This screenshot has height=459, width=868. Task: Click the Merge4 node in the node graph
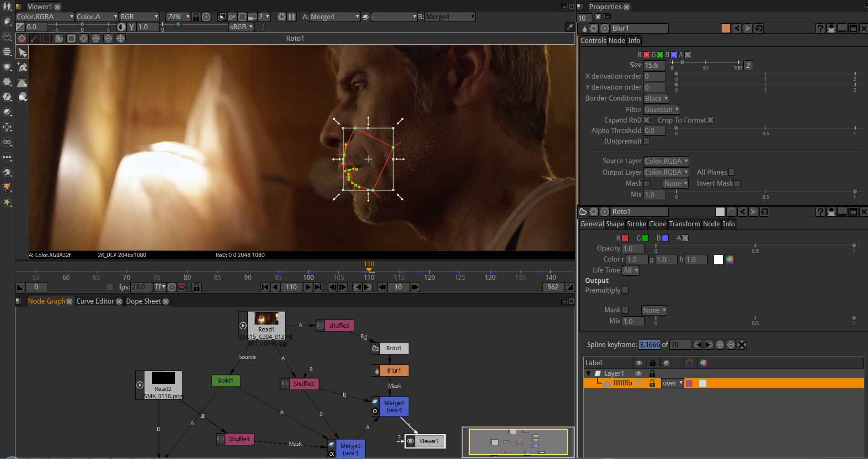pos(394,406)
